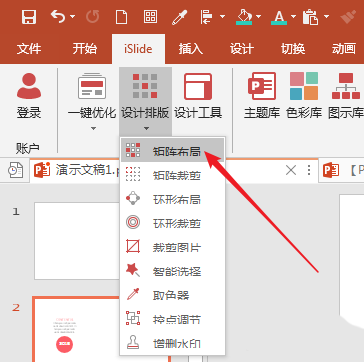This screenshot has width=364, height=362.
Task: Open the 色彩库 color library
Action: point(304,97)
